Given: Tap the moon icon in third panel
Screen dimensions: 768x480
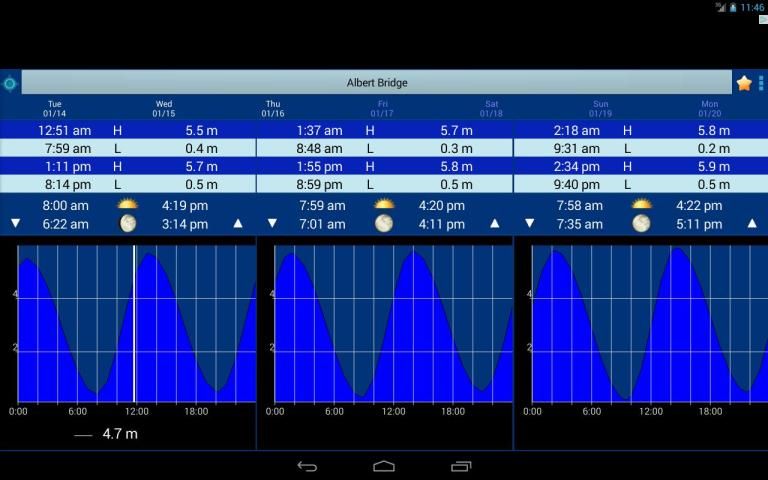Looking at the screenshot, I should tap(641, 224).
